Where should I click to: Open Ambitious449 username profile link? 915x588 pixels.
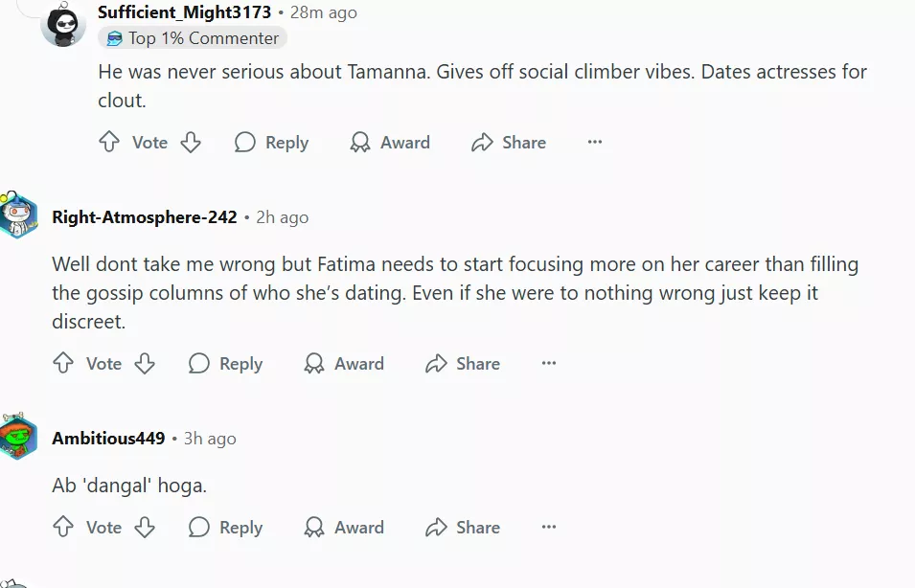click(x=108, y=439)
